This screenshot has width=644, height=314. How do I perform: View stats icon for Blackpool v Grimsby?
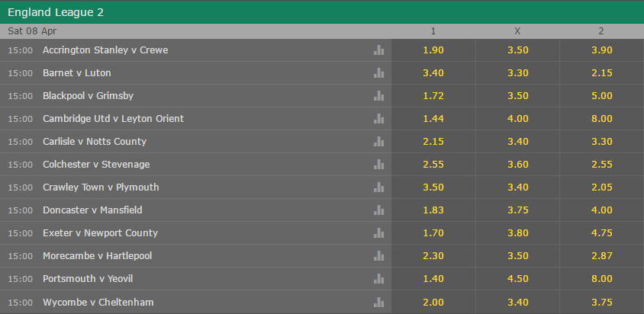coord(378,96)
